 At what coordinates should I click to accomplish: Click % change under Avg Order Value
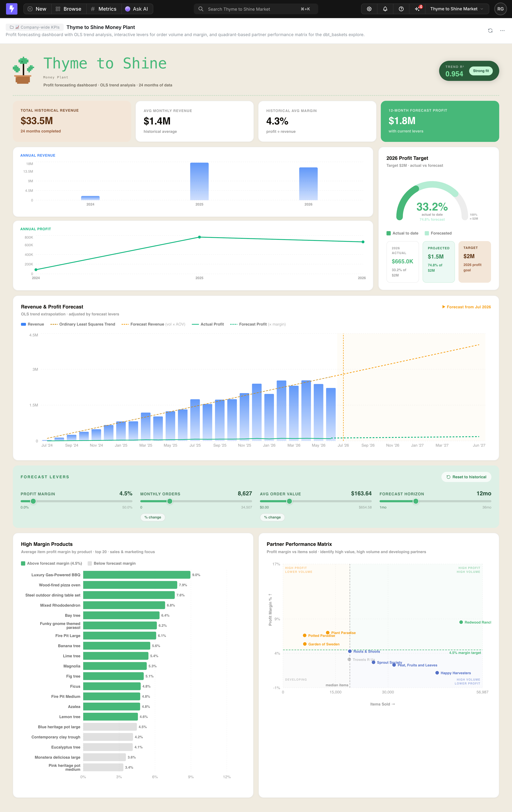coord(272,517)
